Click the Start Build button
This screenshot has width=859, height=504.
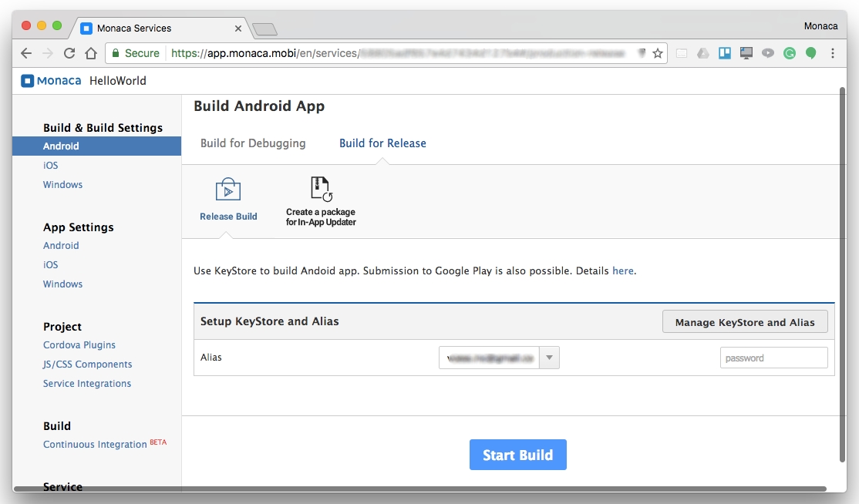517,455
